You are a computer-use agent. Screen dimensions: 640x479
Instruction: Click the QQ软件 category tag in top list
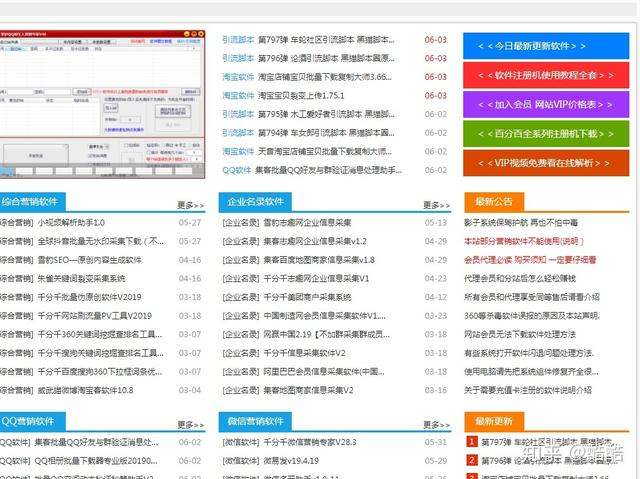pos(237,170)
